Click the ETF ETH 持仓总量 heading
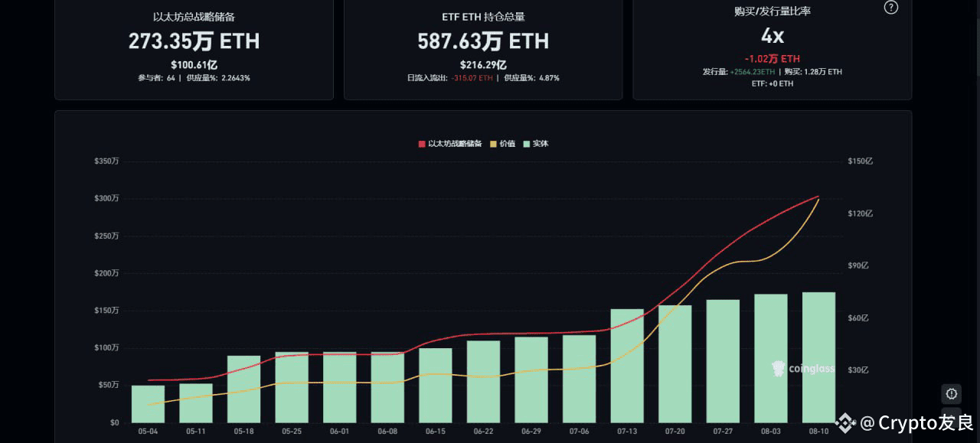Screen dimensions: 980x443 482,16
